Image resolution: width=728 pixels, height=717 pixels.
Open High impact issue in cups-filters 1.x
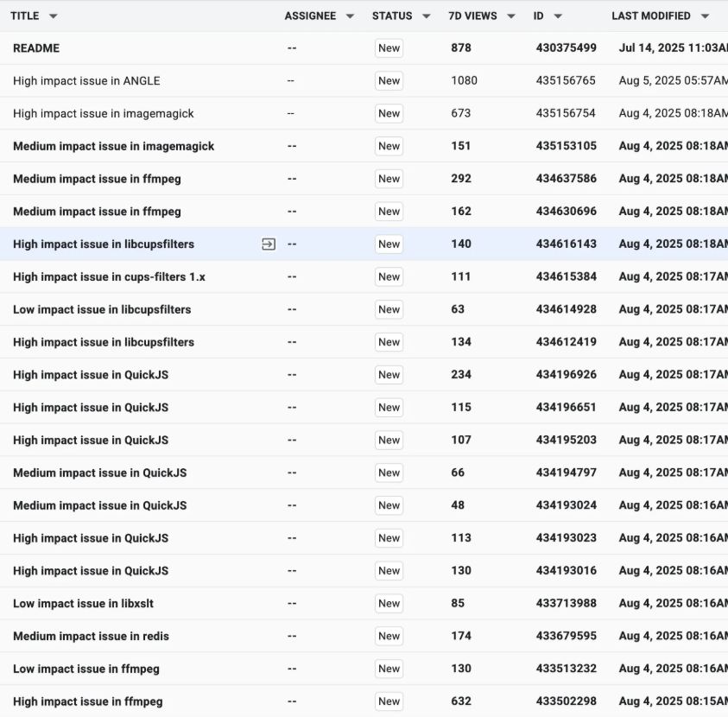pos(109,276)
